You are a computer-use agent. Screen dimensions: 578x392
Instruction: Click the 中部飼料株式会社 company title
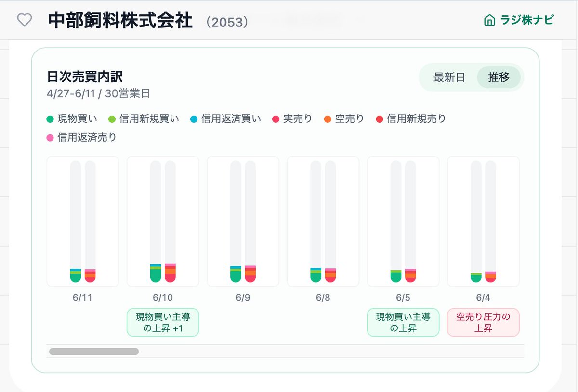click(x=120, y=21)
